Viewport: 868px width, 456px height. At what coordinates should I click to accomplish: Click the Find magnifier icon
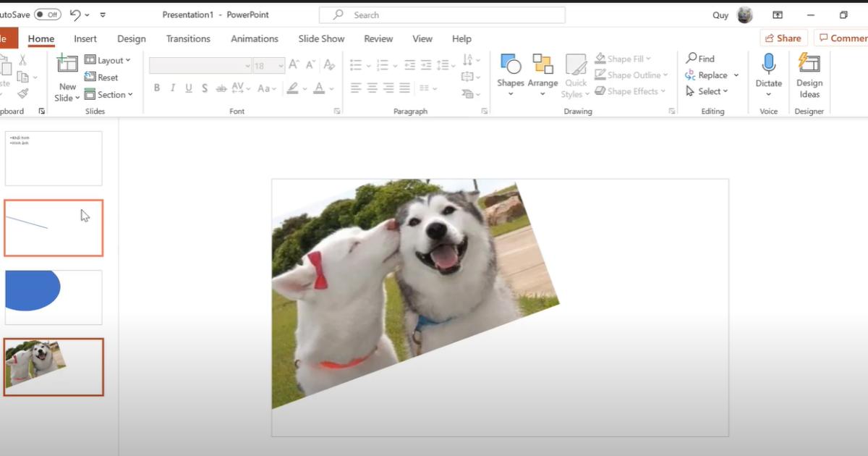(x=692, y=59)
